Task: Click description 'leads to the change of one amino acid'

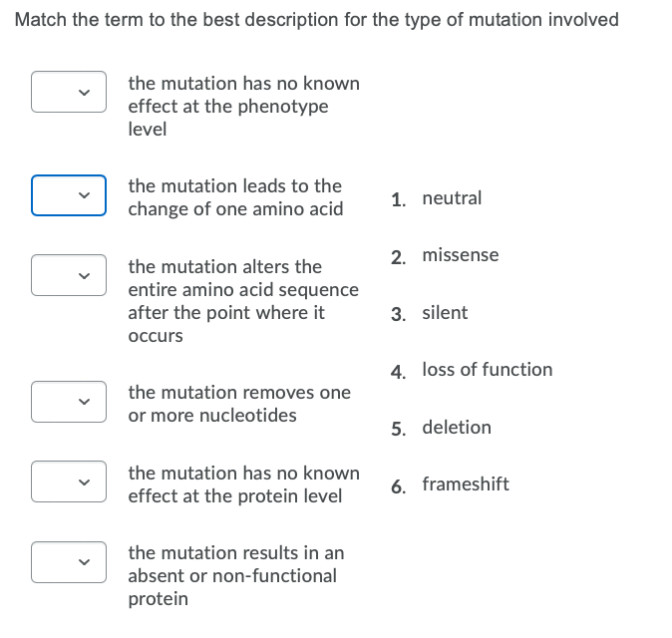Action: [235, 197]
